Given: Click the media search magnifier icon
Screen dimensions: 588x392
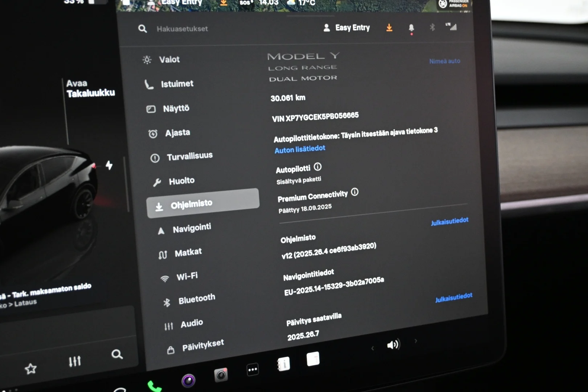Looking at the screenshot, I should tap(117, 354).
